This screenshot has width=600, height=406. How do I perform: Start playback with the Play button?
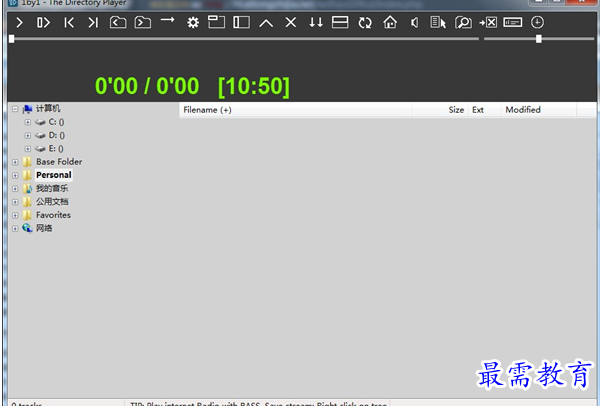pos(20,23)
